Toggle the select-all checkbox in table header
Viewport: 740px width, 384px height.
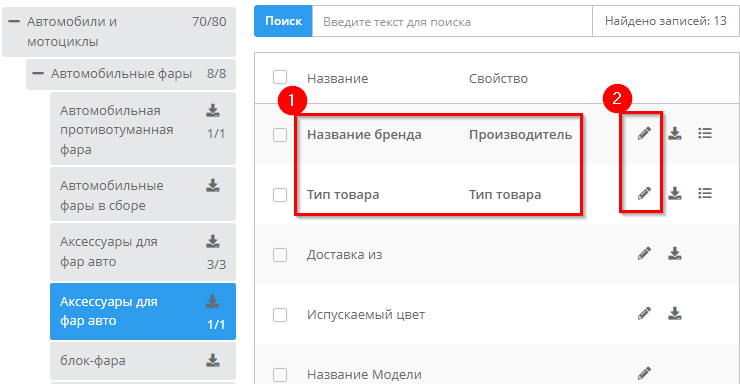click(x=280, y=77)
